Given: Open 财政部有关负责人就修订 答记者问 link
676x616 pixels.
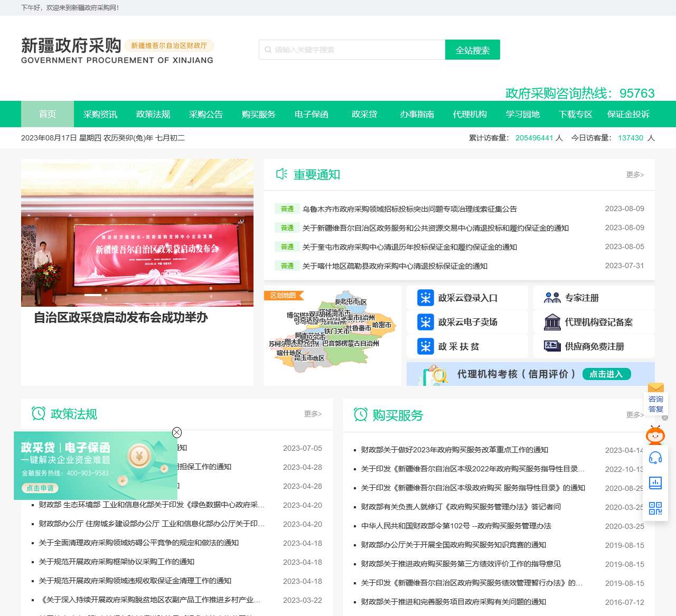Looking at the screenshot, I should tap(461, 507).
